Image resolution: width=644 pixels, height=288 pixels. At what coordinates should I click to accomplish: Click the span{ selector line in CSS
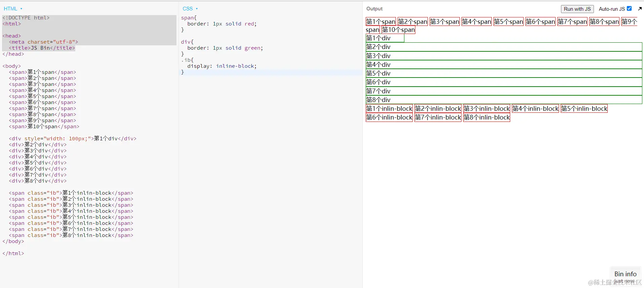click(x=189, y=18)
